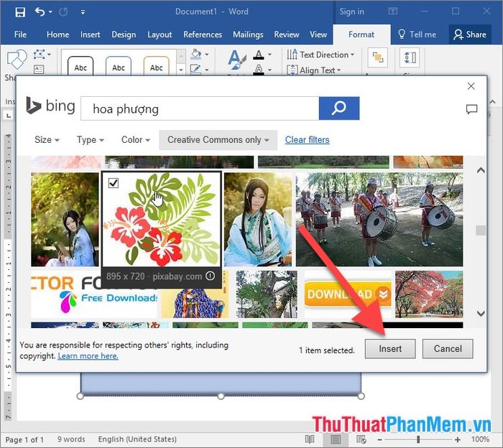Switch to the Home ribbon tab
503x448 pixels.
click(x=57, y=34)
